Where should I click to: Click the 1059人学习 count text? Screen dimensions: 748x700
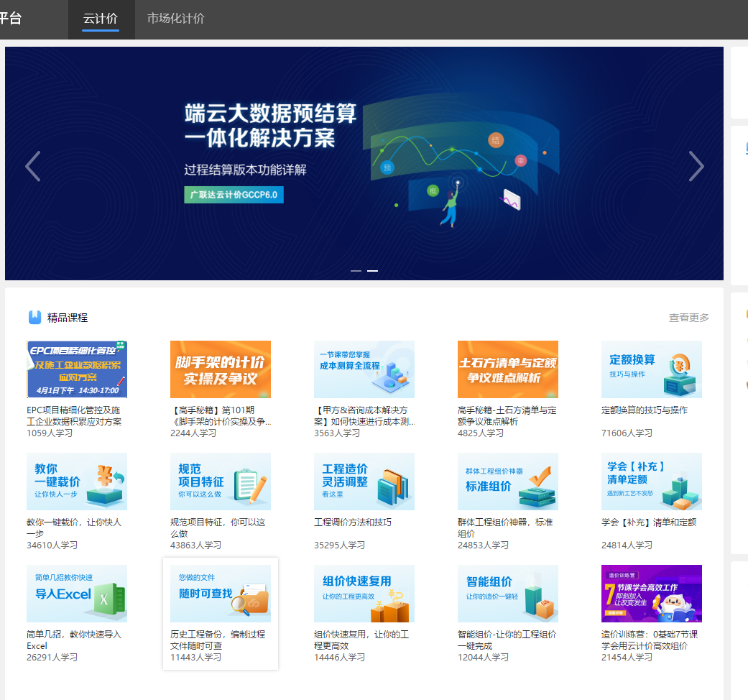[50, 433]
